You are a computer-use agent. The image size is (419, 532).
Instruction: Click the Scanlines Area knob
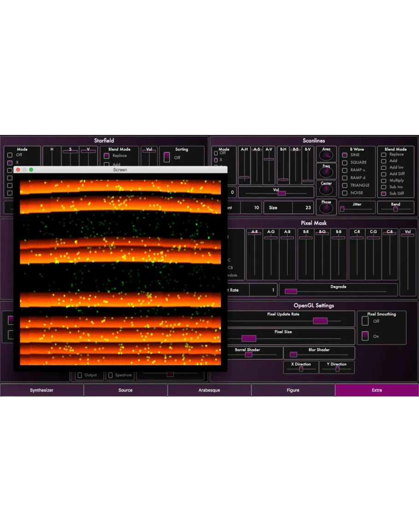point(326,156)
